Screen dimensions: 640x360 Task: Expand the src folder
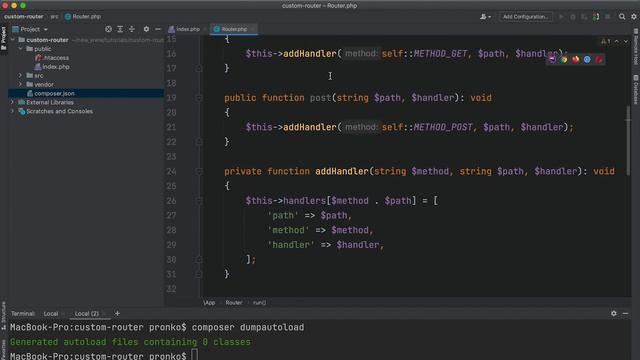click(x=20, y=76)
